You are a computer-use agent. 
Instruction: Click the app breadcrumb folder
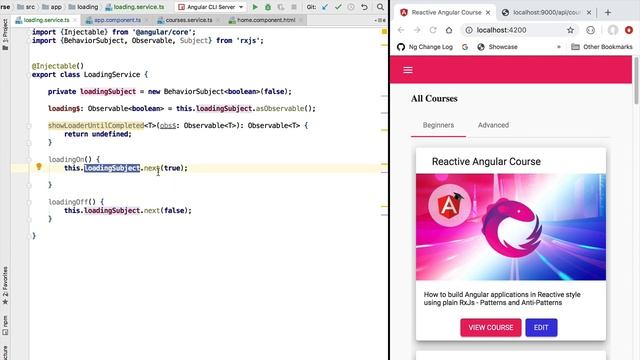(52, 7)
